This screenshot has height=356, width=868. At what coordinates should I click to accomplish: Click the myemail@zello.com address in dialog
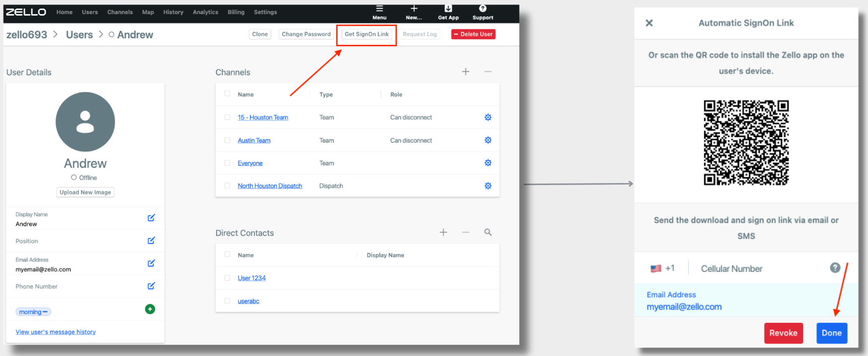pos(684,307)
